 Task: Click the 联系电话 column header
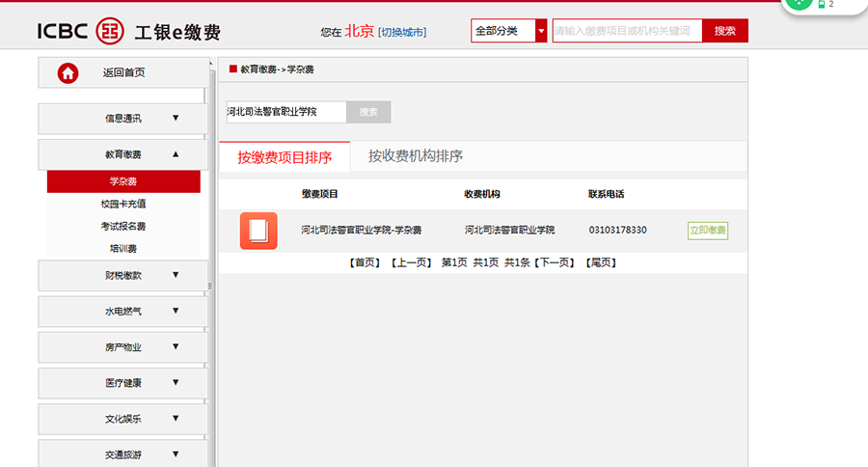607,194
